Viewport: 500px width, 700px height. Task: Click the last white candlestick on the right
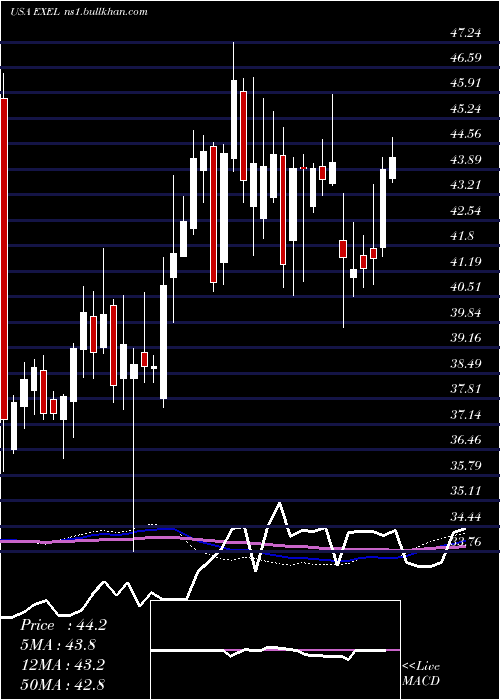393,168
